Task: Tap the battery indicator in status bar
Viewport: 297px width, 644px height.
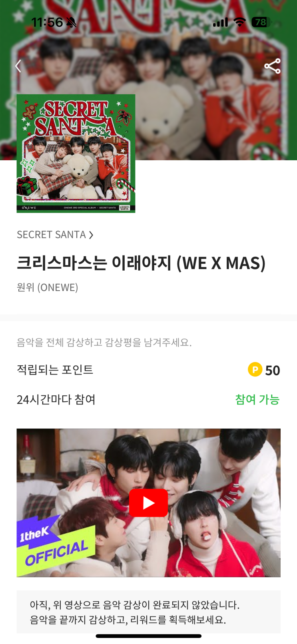Action: 261,22
